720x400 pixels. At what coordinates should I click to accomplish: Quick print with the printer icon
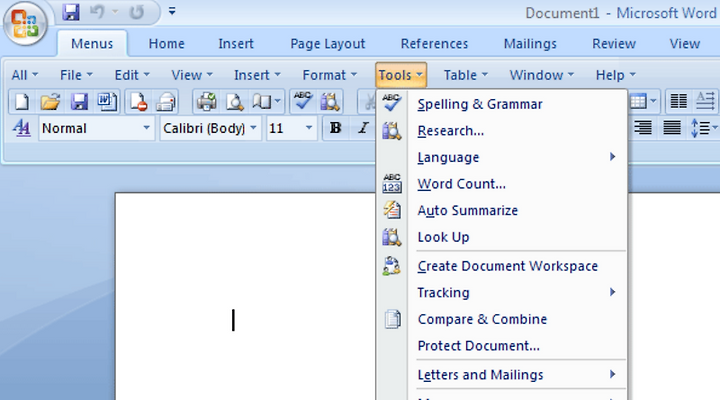point(207,101)
